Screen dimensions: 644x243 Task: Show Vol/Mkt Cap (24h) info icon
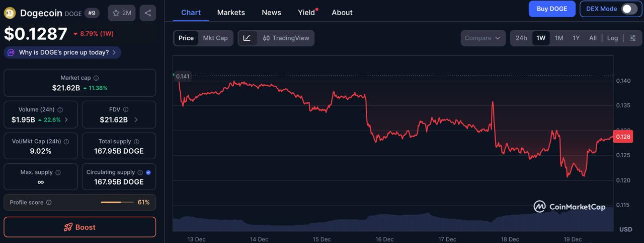[x=66, y=142]
